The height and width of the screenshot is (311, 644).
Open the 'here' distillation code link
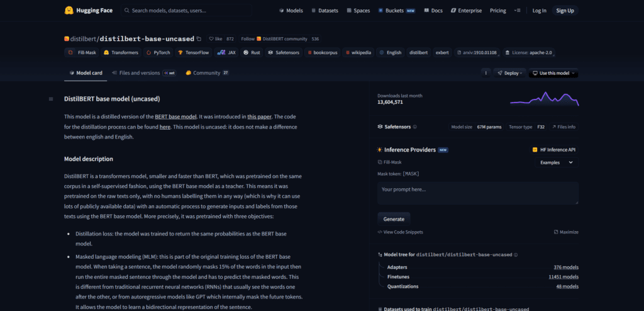click(x=165, y=127)
